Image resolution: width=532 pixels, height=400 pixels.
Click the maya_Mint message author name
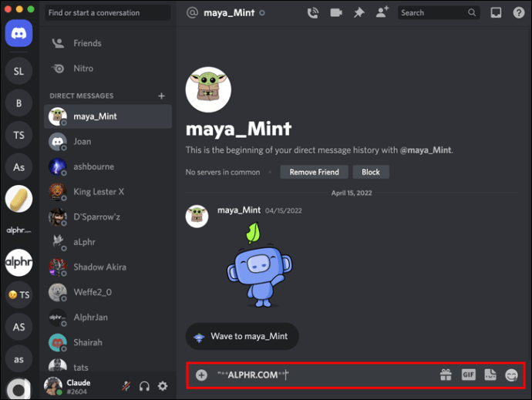(x=239, y=210)
